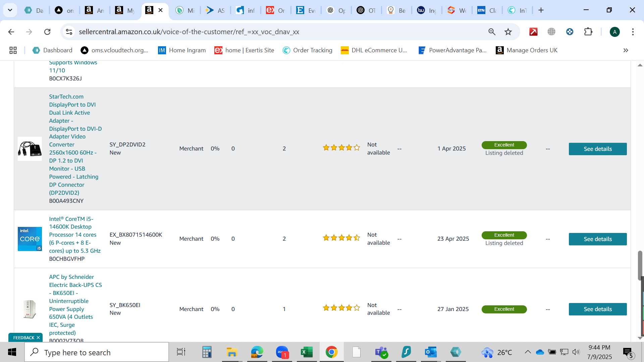Switch to the 'AS' tab
The width and height of the screenshot is (644, 362).
pyautogui.click(x=215, y=10)
